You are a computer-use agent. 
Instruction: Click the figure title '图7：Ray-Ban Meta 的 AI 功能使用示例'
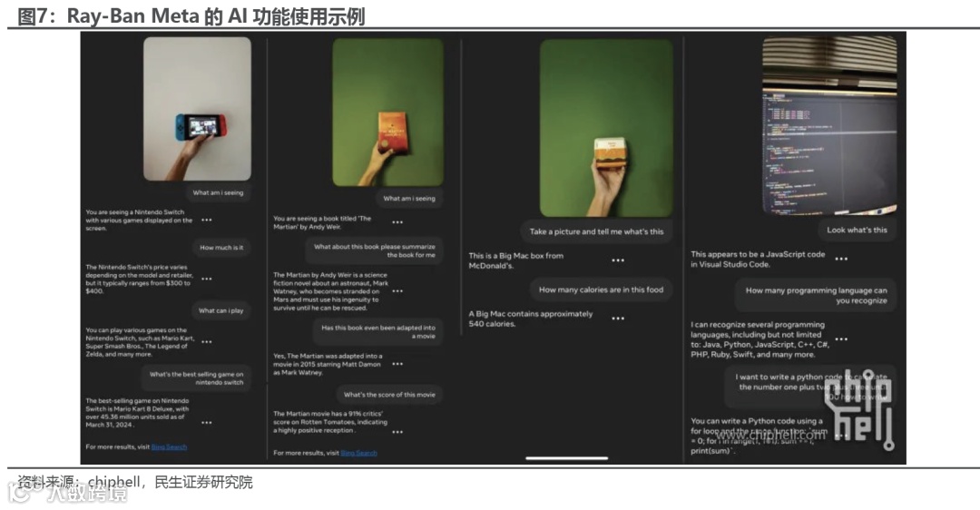(x=191, y=15)
